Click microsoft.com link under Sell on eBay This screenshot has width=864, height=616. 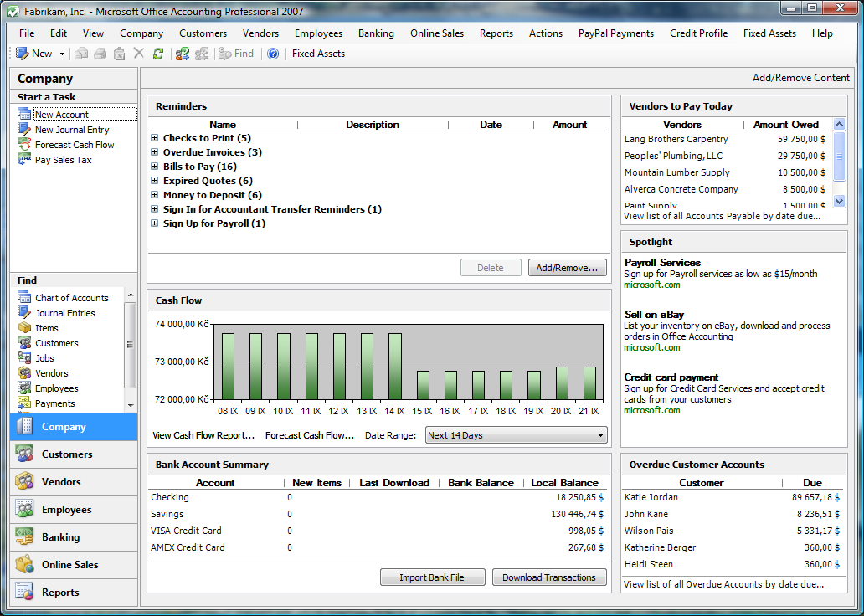point(652,347)
